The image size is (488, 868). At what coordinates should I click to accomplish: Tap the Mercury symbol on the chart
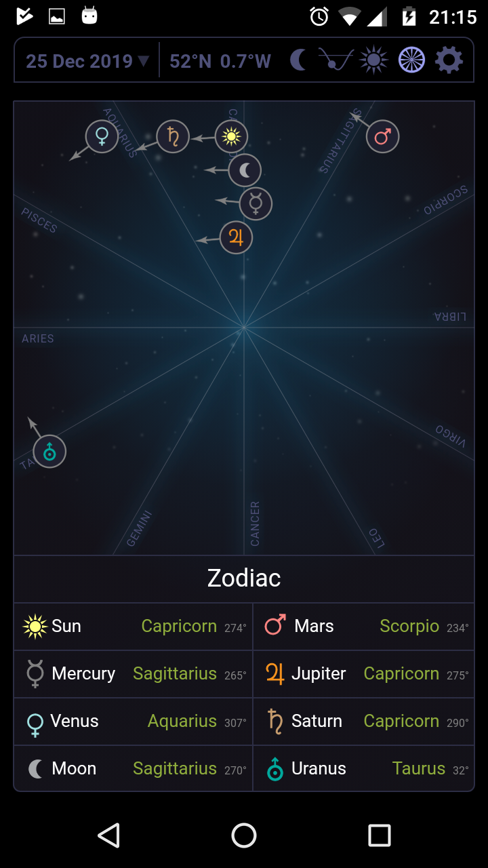[256, 203]
